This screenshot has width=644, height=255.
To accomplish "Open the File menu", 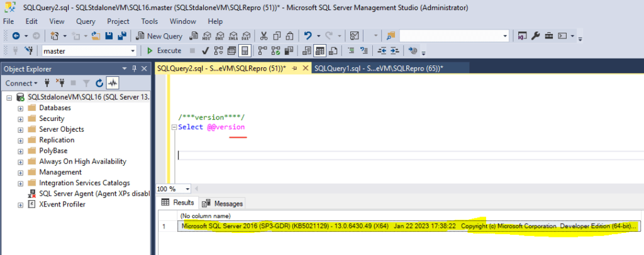I will tap(8, 21).
